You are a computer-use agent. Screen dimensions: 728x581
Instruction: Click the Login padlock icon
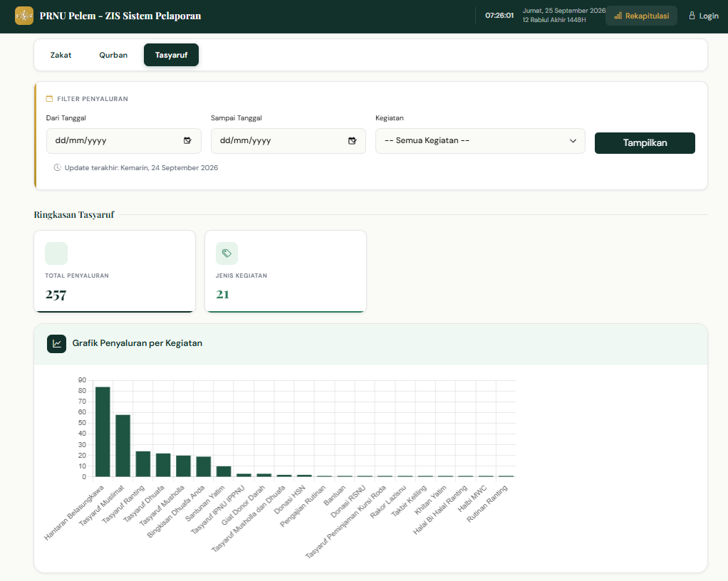(692, 16)
